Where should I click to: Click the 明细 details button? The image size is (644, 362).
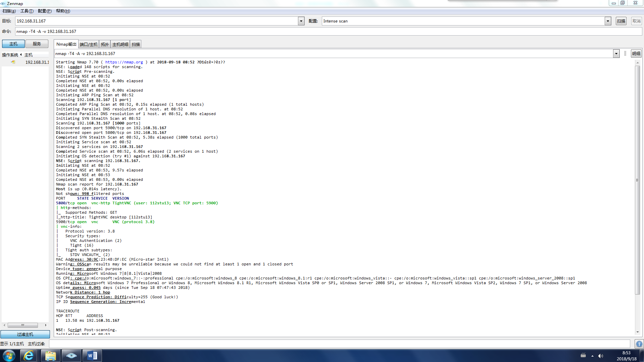click(636, 54)
